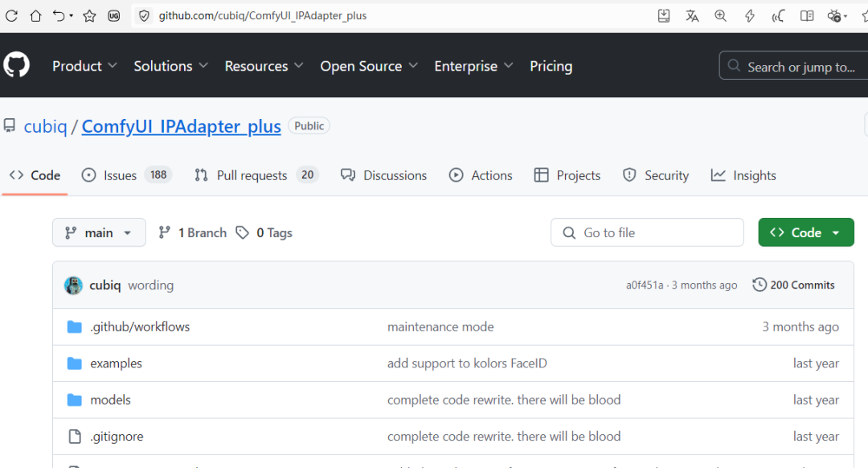Reload the page with the refresh icon
Image resolution: width=868 pixels, height=468 pixels.
click(11, 15)
